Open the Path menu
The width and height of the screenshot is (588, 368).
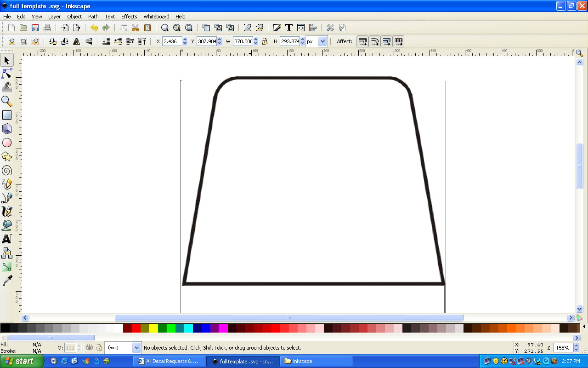93,17
